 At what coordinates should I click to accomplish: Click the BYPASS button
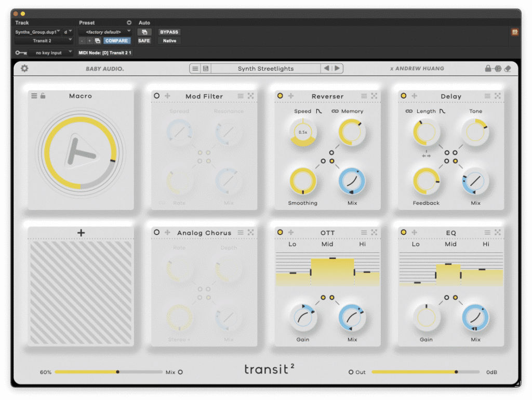pos(169,32)
